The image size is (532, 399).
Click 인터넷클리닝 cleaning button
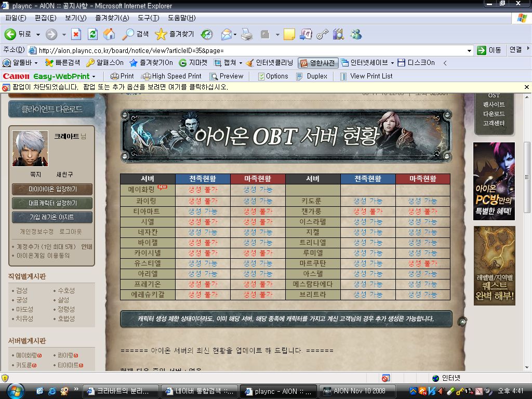(270, 63)
